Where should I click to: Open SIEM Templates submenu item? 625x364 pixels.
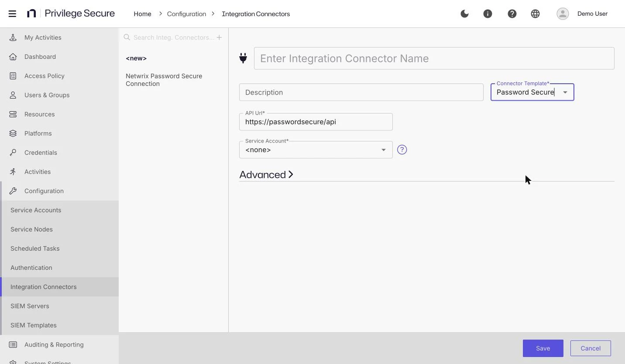[x=59, y=325]
